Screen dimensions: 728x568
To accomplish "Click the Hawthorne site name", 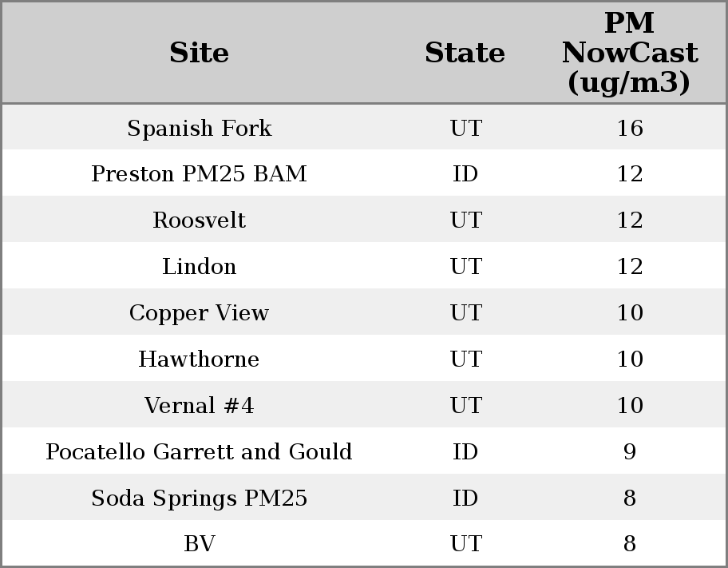I will tap(199, 359).
